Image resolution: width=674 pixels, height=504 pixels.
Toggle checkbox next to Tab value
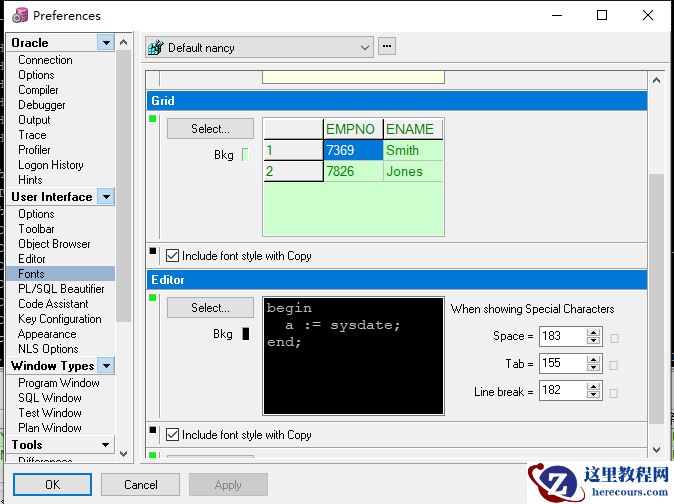pyautogui.click(x=614, y=366)
